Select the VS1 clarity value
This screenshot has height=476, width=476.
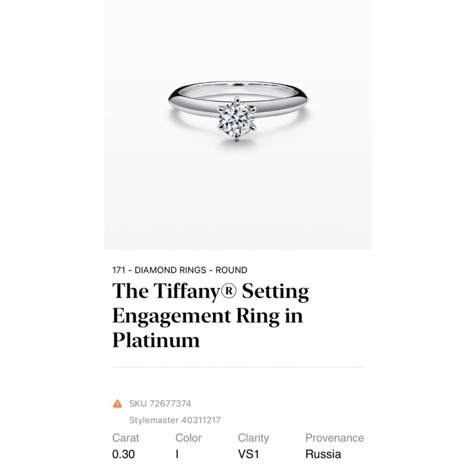tap(248, 454)
